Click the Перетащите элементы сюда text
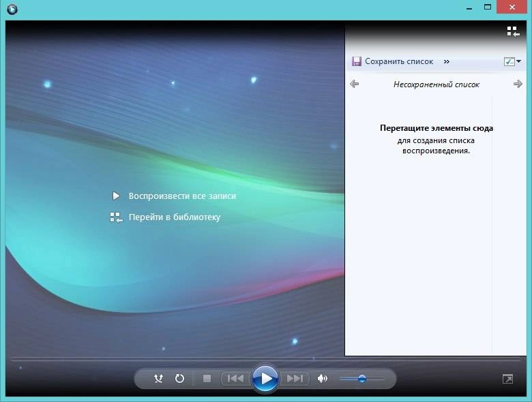 (x=437, y=128)
